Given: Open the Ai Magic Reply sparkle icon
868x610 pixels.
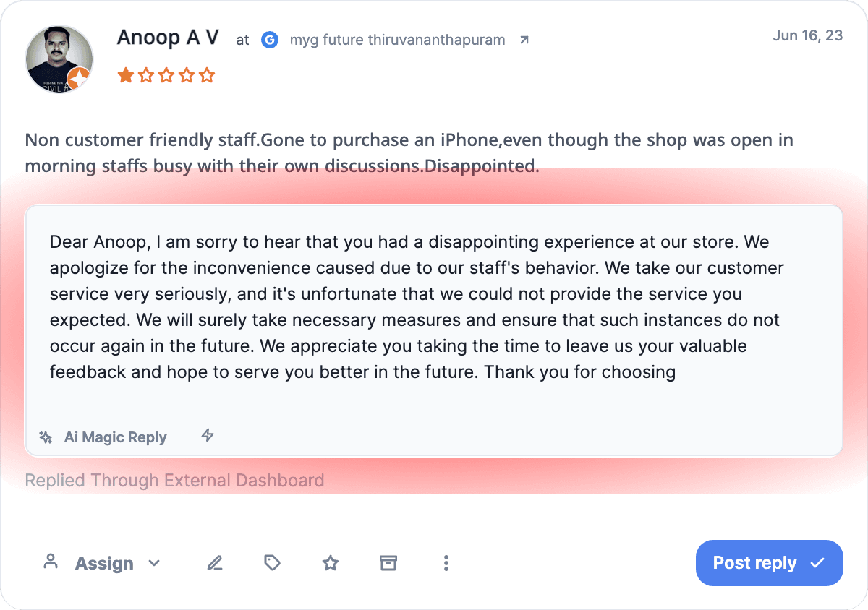Looking at the screenshot, I should pyautogui.click(x=45, y=437).
